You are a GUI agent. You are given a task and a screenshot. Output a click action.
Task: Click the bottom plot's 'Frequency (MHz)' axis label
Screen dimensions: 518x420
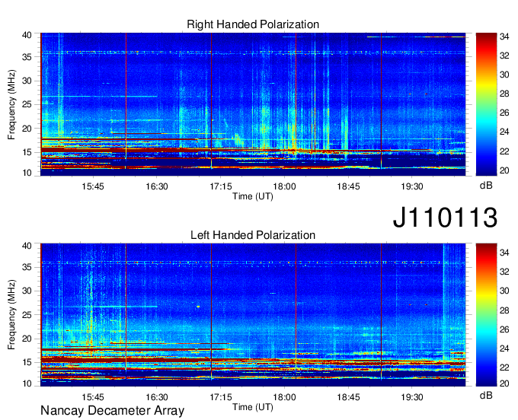(x=11, y=315)
